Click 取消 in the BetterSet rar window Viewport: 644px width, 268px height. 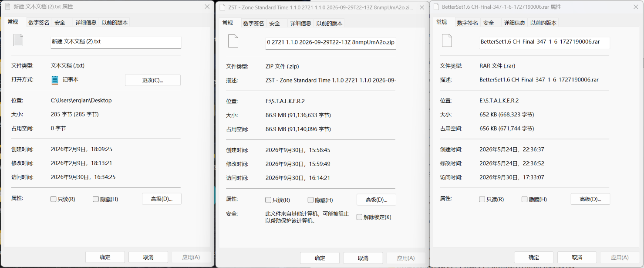577,257
